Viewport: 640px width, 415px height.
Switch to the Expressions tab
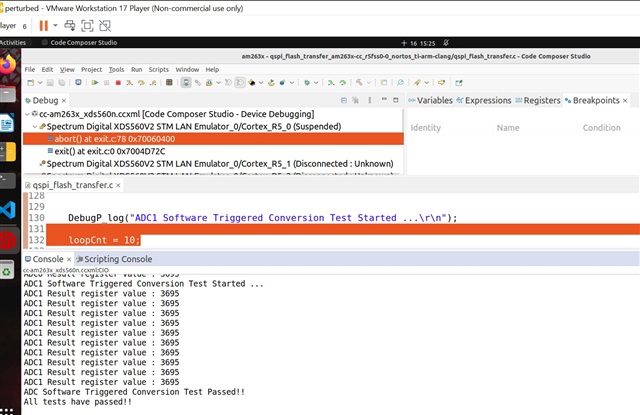(484, 100)
